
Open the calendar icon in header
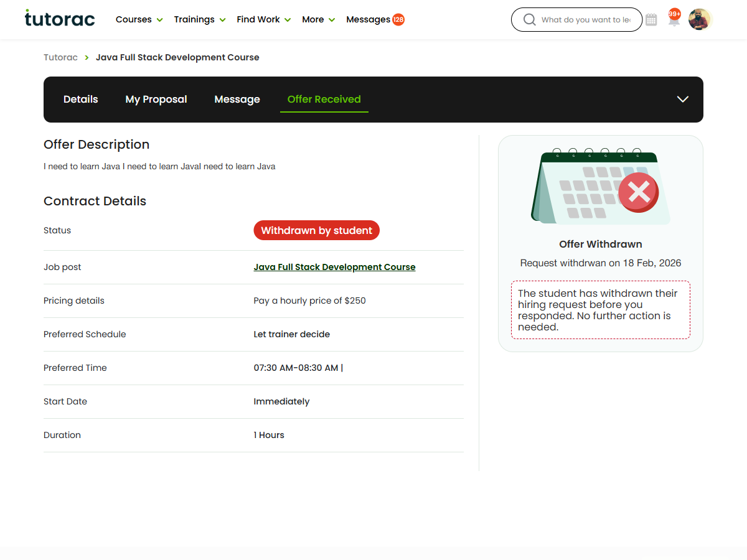click(651, 20)
